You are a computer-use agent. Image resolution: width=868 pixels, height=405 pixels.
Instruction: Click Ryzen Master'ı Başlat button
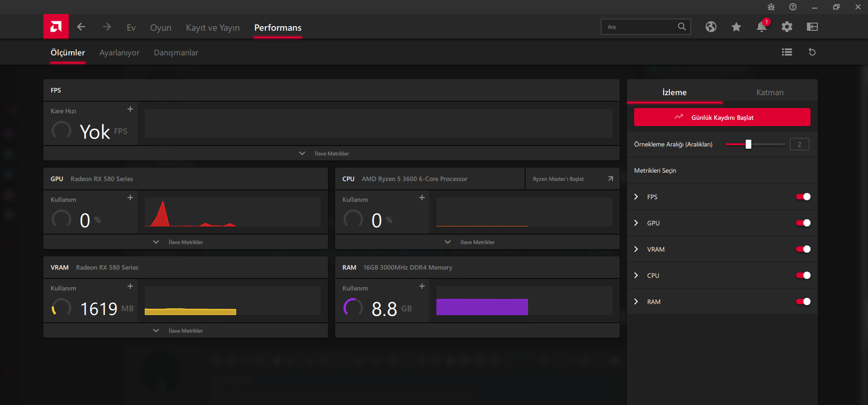click(x=572, y=179)
